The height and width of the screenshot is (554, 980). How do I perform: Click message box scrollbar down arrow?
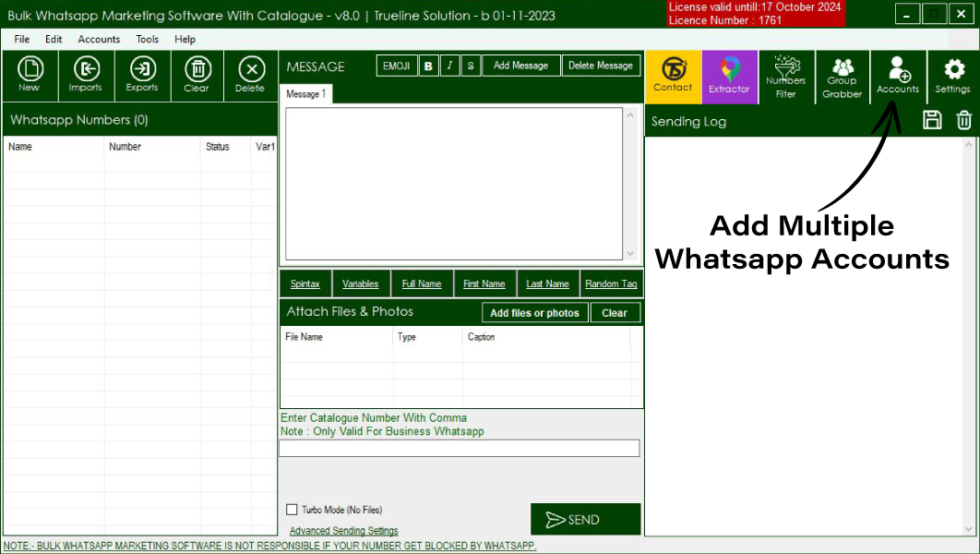tap(630, 253)
